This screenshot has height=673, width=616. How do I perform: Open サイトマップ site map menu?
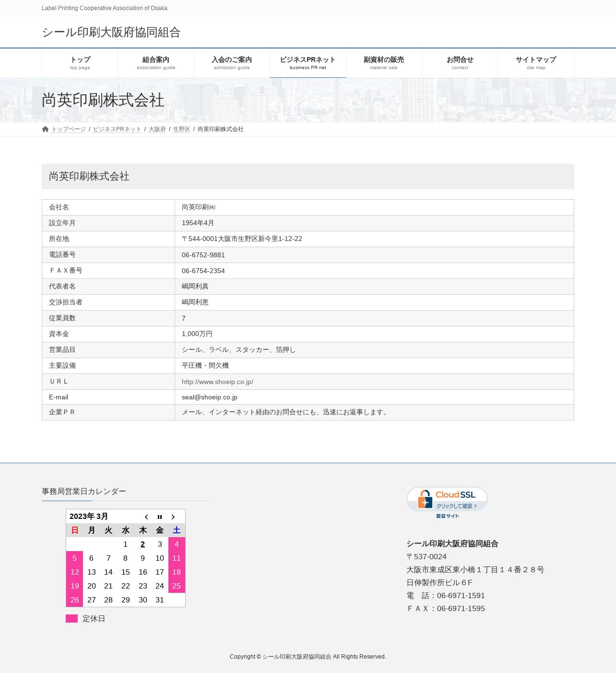[536, 63]
